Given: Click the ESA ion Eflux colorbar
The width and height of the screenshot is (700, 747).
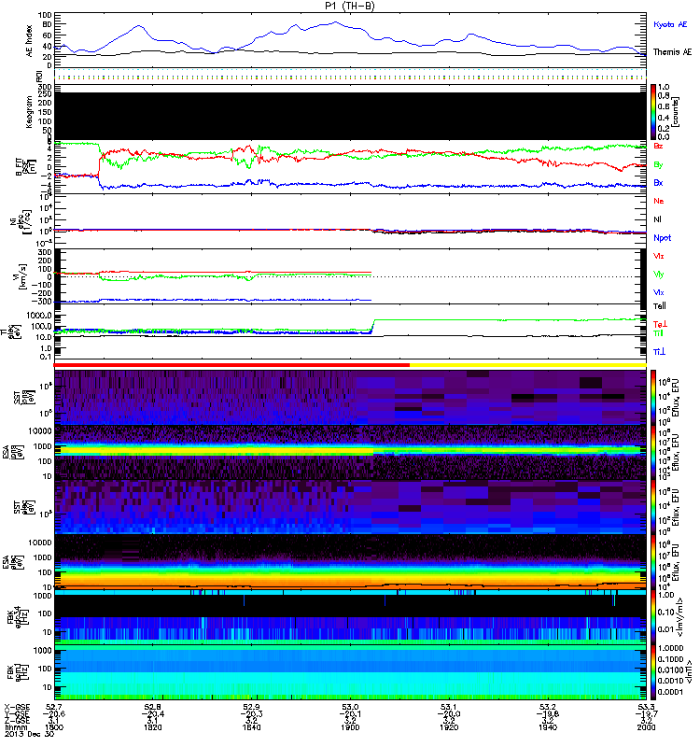Looking at the screenshot, I should [653, 452].
